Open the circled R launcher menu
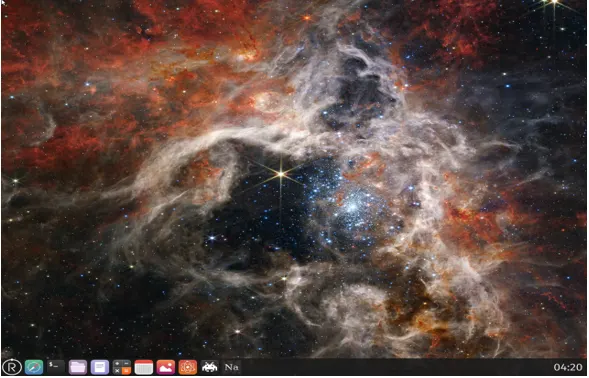This screenshot has width=589, height=378. tap(12, 367)
